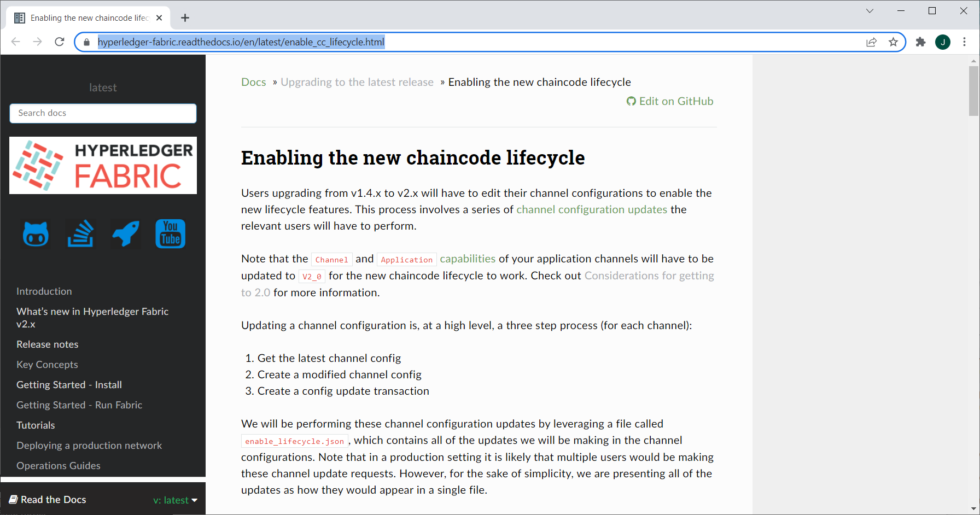This screenshot has width=980, height=515.
Task: Click the address bar URL
Action: [x=241, y=42]
